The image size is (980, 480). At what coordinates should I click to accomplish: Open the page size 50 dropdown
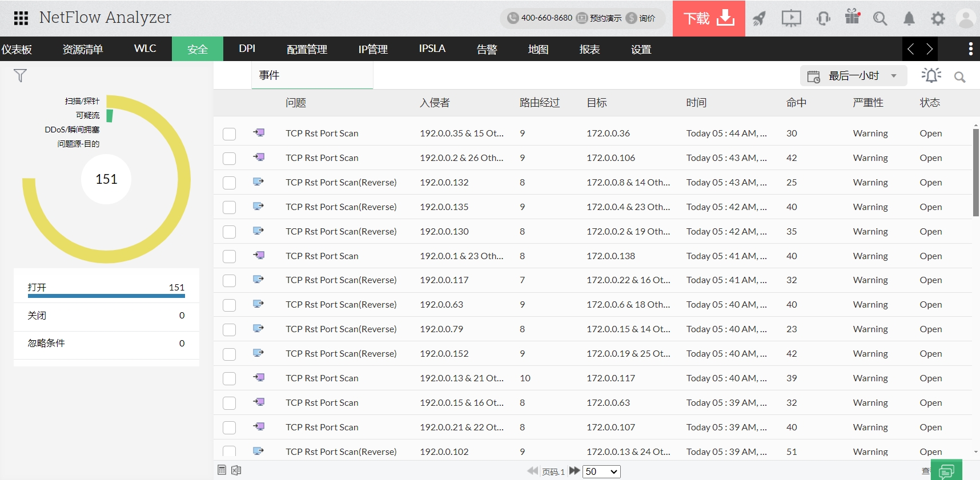click(601, 471)
